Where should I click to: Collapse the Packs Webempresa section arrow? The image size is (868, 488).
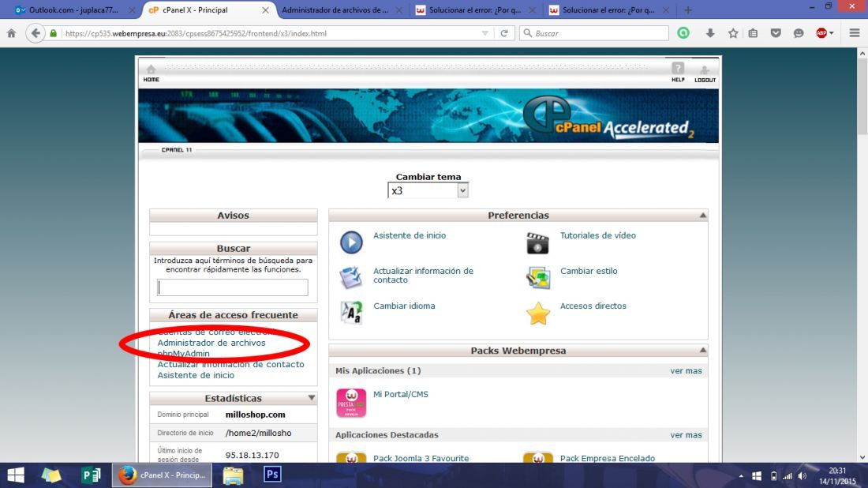pos(702,350)
